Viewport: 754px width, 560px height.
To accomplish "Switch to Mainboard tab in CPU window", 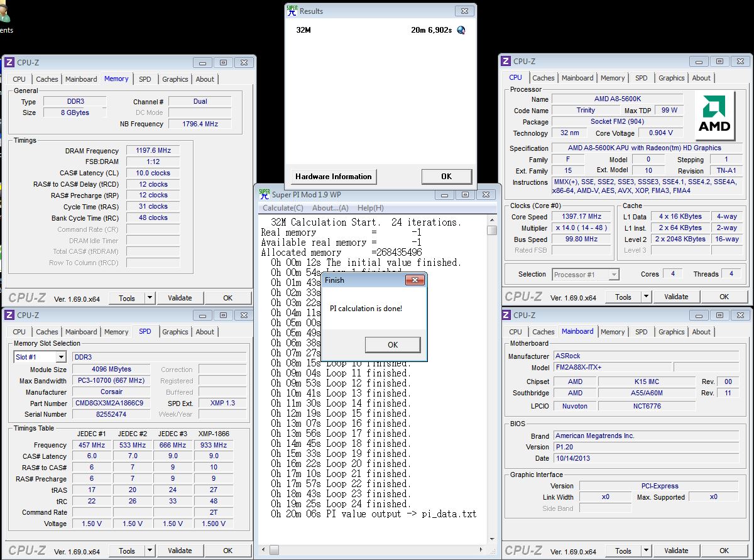I will click(x=577, y=78).
